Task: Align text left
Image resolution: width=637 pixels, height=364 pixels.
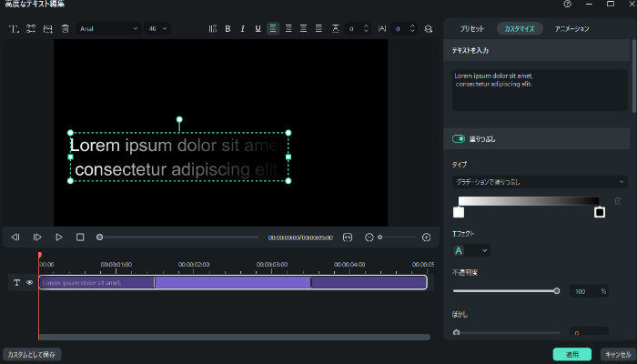Action: (x=273, y=29)
